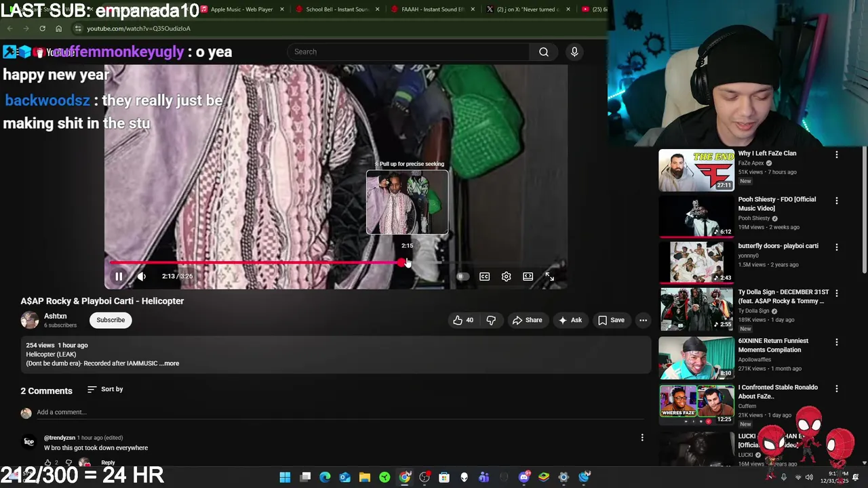Open menu for 6IXNINE compilation video
This screenshot has height=488, width=868.
[x=837, y=342]
